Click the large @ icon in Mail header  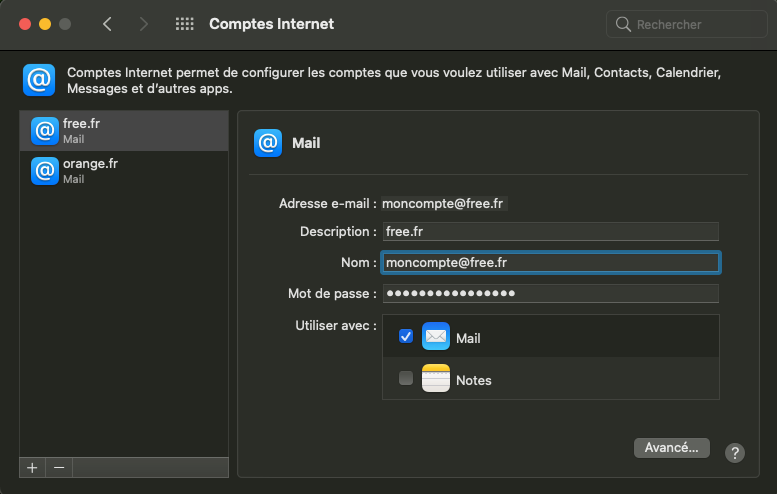[x=268, y=143]
